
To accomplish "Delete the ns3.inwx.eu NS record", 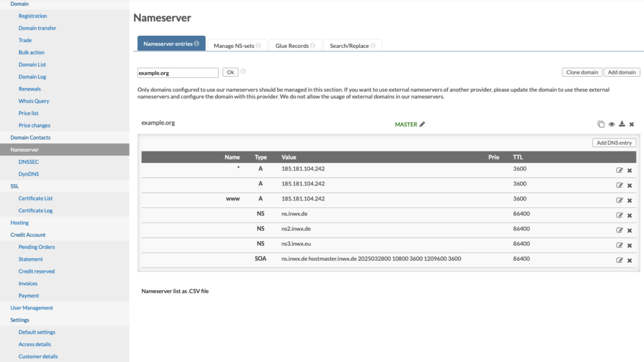I will (630, 245).
